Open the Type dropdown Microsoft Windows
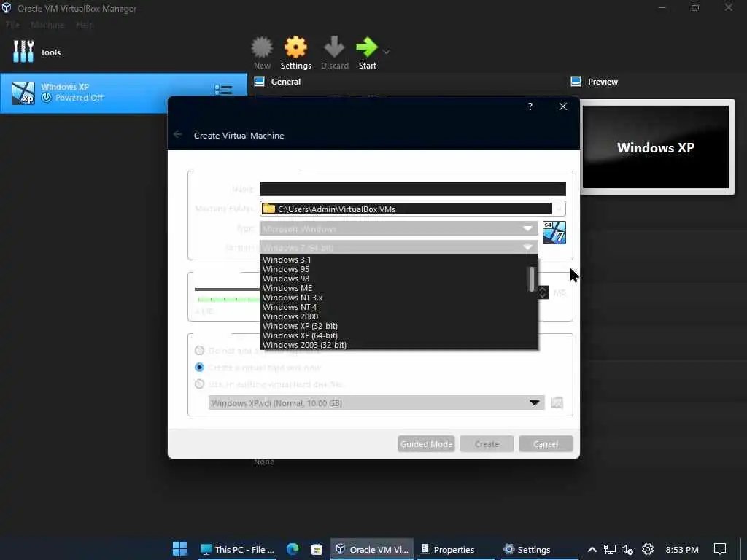Screen dimensions: 747x560 pyautogui.click(x=399, y=228)
